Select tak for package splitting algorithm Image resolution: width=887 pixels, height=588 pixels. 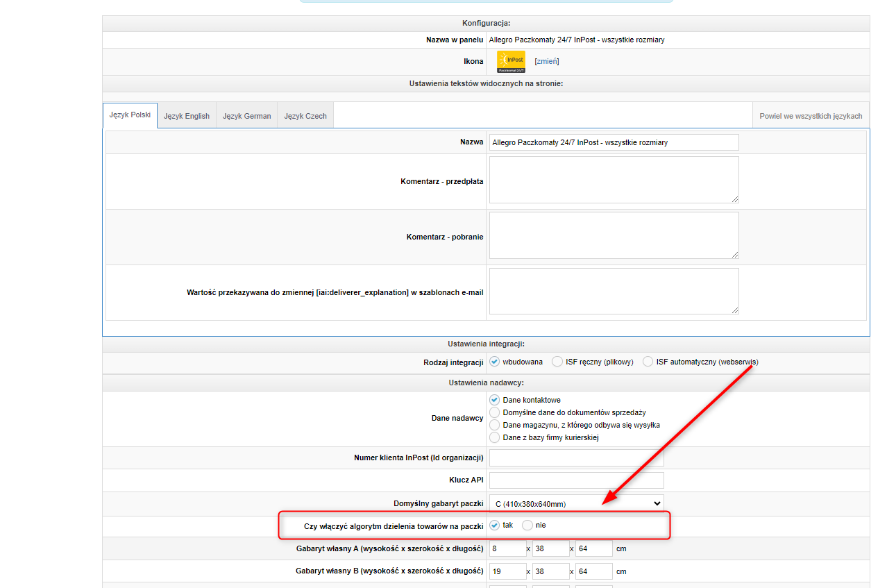tap(495, 525)
